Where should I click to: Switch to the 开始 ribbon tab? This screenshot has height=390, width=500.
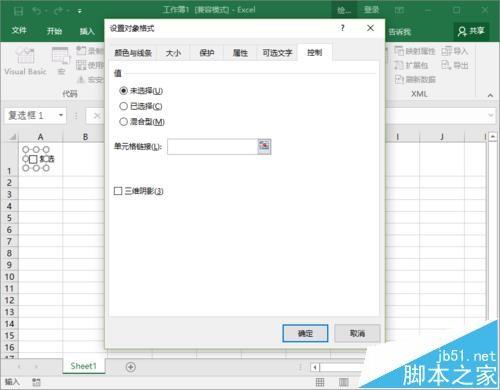coord(54,31)
